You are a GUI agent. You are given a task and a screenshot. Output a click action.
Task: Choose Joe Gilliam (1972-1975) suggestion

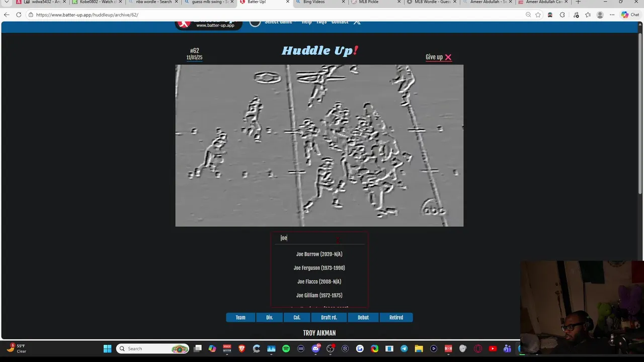coord(319,295)
